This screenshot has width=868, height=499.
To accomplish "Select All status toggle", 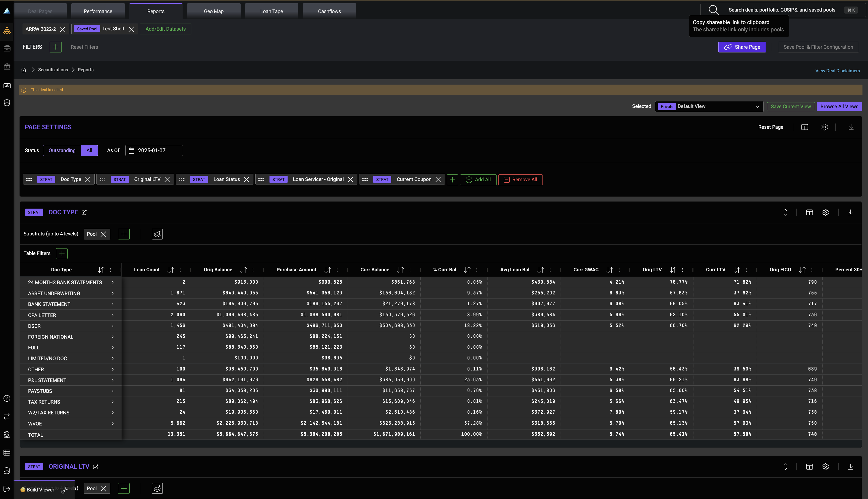I will click(x=89, y=150).
